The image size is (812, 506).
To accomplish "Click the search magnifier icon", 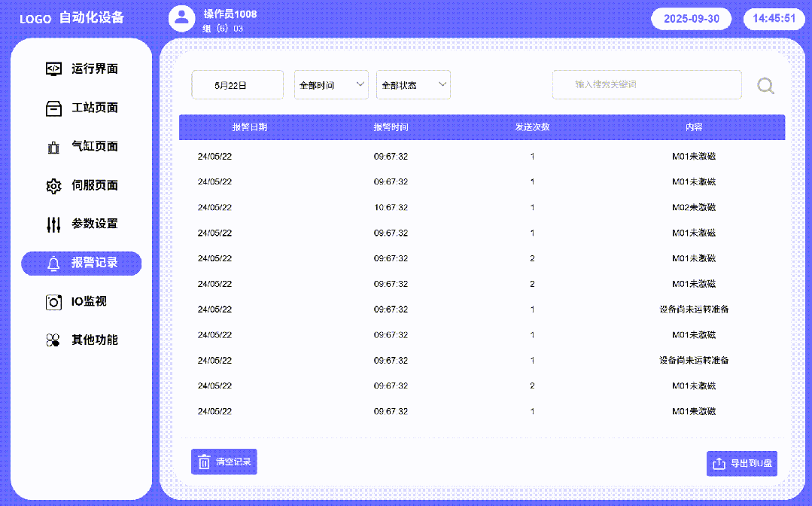I will (765, 85).
